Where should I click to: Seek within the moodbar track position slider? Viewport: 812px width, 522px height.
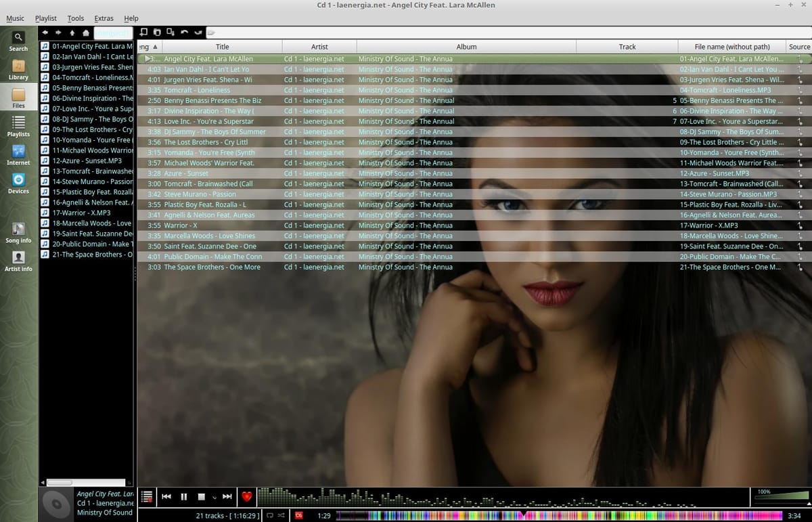[x=559, y=516]
